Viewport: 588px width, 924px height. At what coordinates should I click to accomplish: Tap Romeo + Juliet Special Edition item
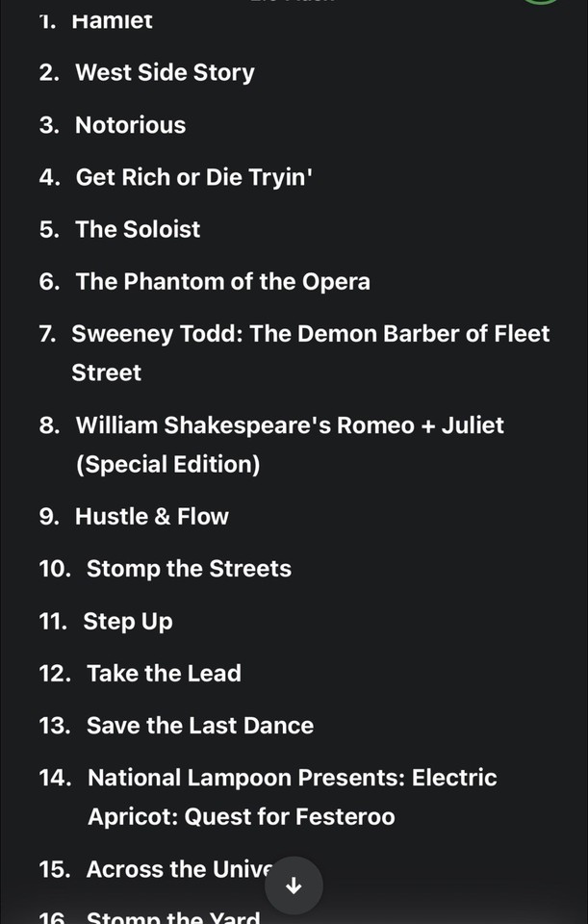click(x=289, y=425)
